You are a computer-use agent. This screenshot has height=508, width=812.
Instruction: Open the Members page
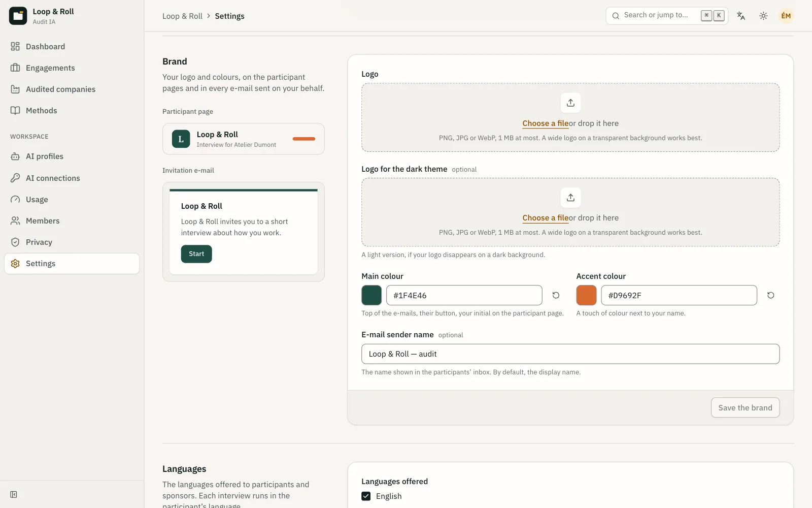72,221
